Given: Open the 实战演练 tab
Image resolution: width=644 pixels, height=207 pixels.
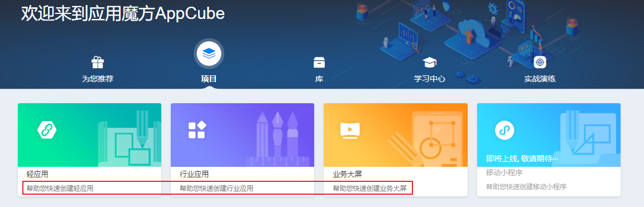Looking at the screenshot, I should (x=540, y=79).
